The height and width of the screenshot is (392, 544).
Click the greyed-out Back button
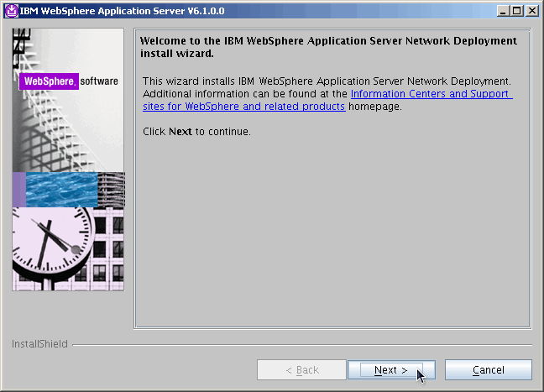point(301,370)
